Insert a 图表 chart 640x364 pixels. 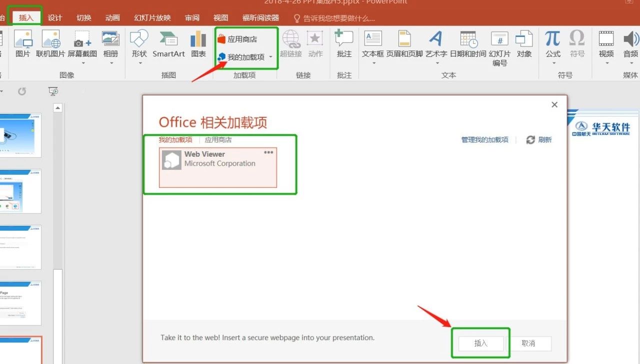(198, 44)
